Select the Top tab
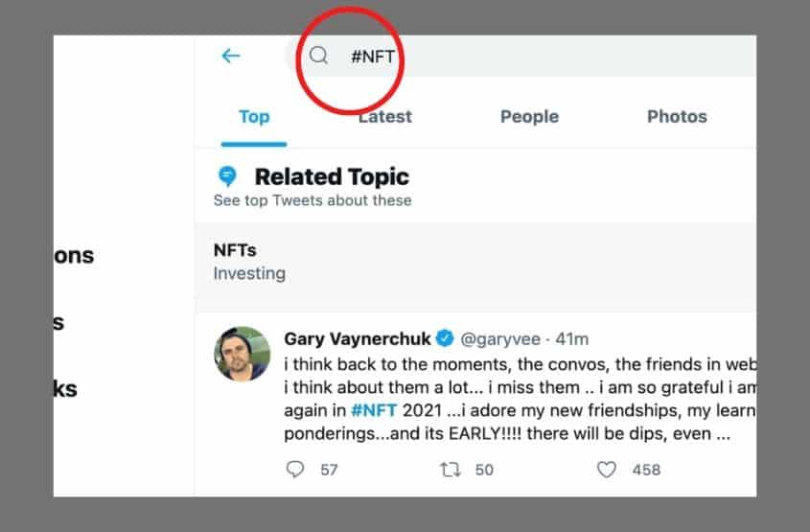Screen dimensions: 810x532 point(254,117)
